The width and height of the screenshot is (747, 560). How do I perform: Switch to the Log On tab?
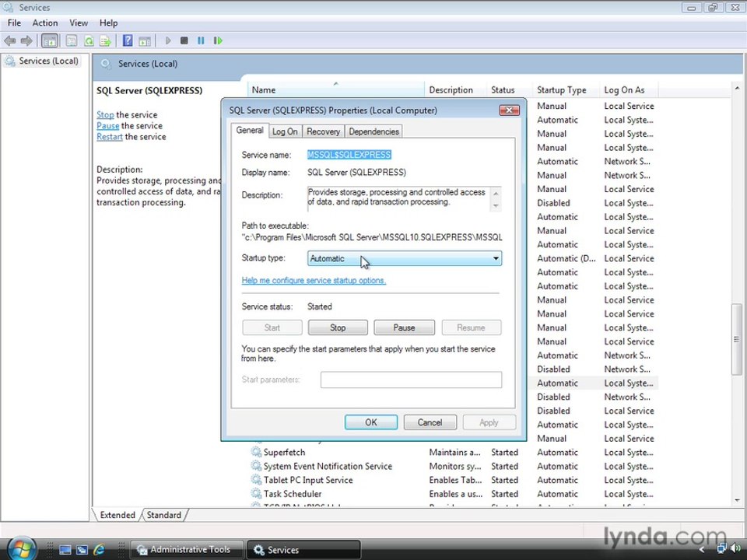point(285,131)
